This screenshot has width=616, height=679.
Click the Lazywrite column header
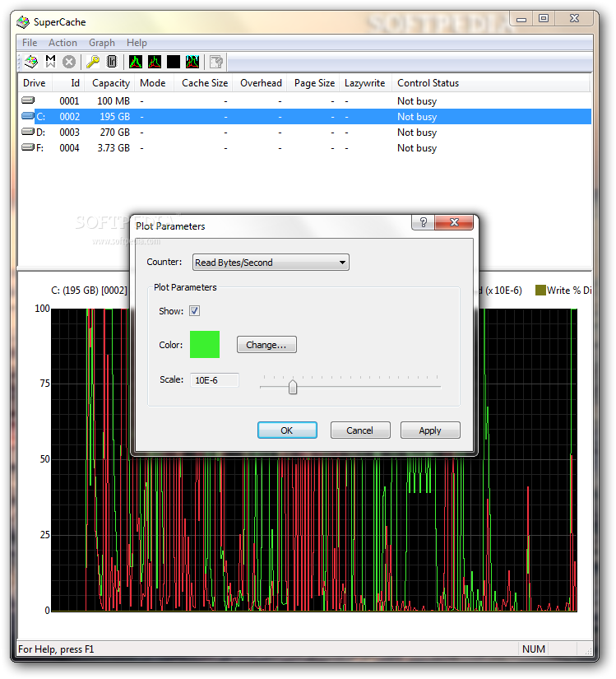tap(364, 82)
